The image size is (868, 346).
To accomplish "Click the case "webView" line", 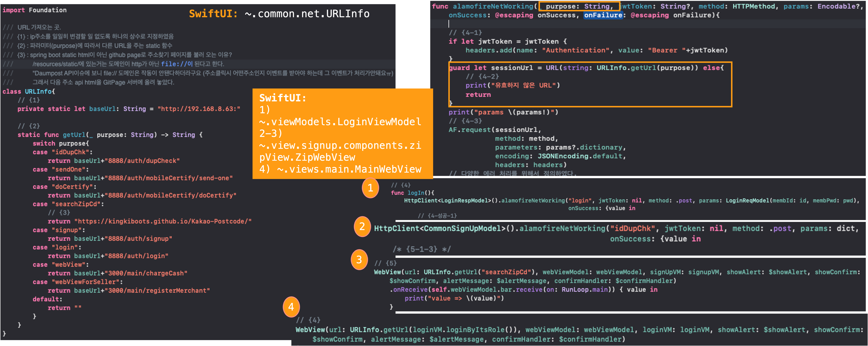I will pyautogui.click(x=61, y=265).
